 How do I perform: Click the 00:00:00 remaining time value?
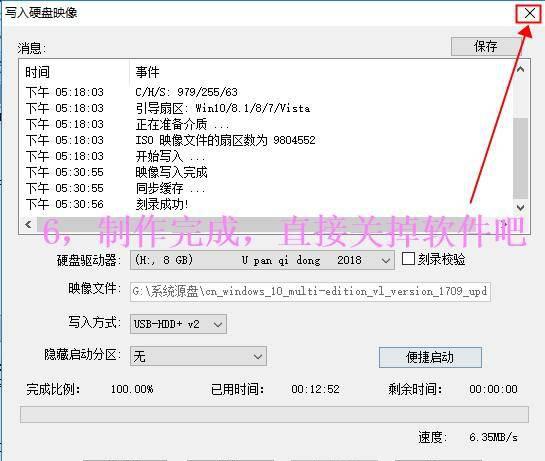click(x=493, y=389)
